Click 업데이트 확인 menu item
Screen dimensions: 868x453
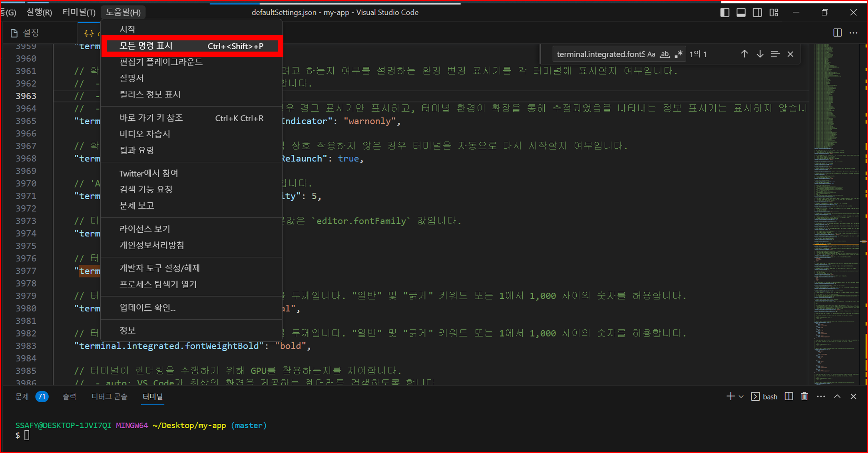pos(147,307)
